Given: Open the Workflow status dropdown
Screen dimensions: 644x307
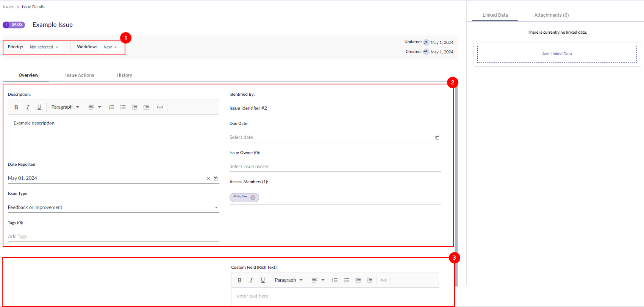Looking at the screenshot, I should [x=110, y=47].
